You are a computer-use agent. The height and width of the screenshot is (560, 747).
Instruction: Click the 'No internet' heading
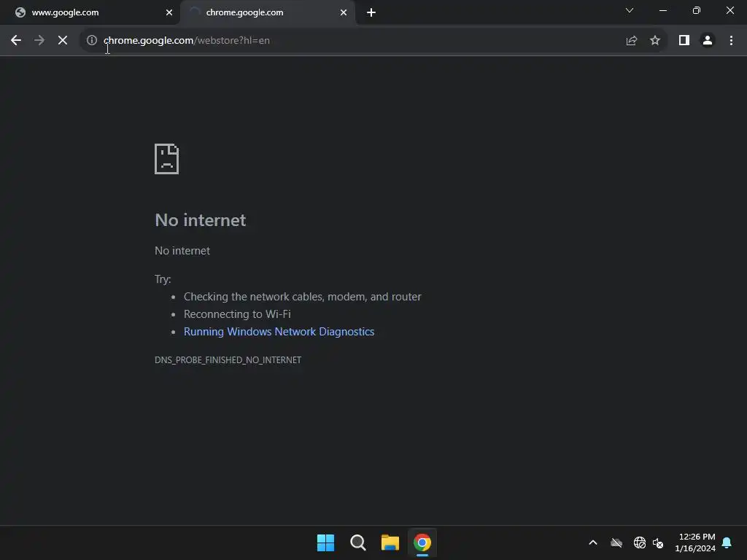(201, 220)
